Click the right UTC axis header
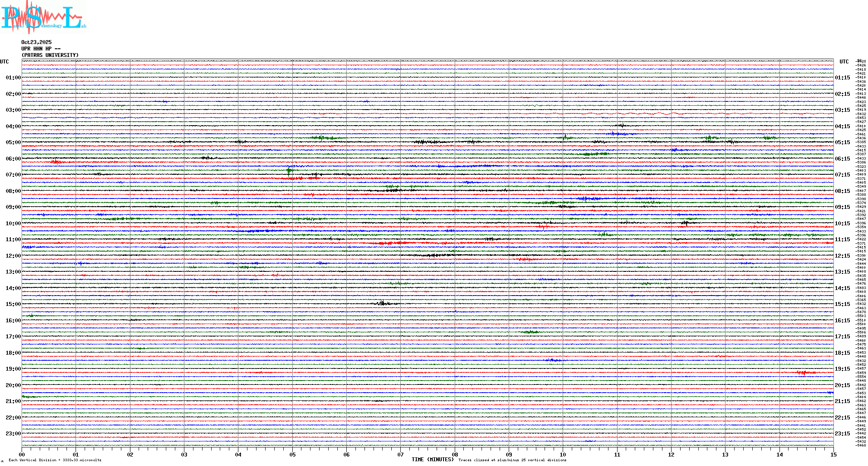 [844, 62]
